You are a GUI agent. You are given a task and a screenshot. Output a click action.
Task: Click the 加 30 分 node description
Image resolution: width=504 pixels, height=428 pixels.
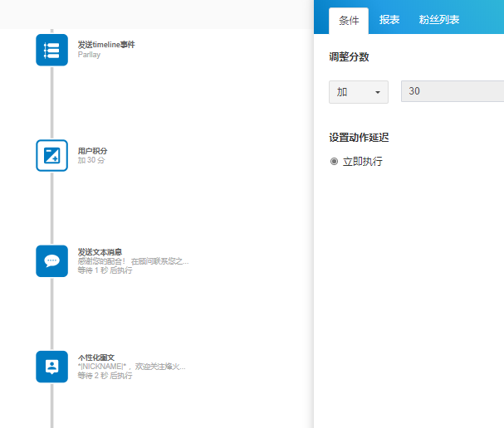tap(91, 160)
